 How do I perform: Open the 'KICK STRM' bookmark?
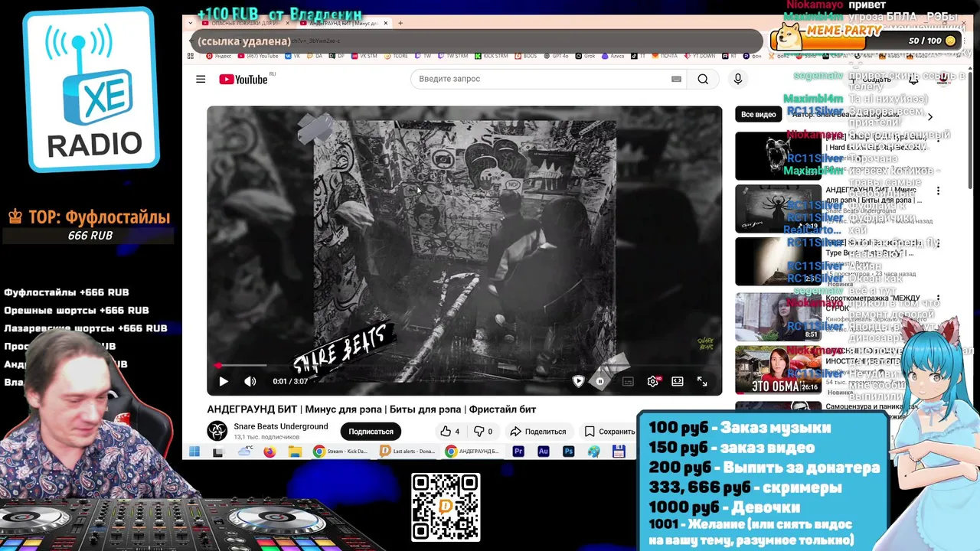492,56
